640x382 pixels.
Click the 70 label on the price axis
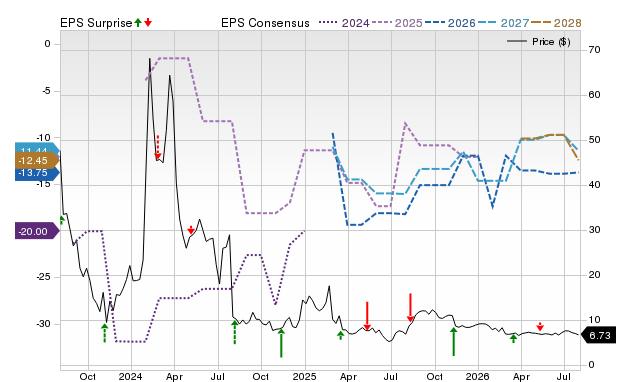594,50
